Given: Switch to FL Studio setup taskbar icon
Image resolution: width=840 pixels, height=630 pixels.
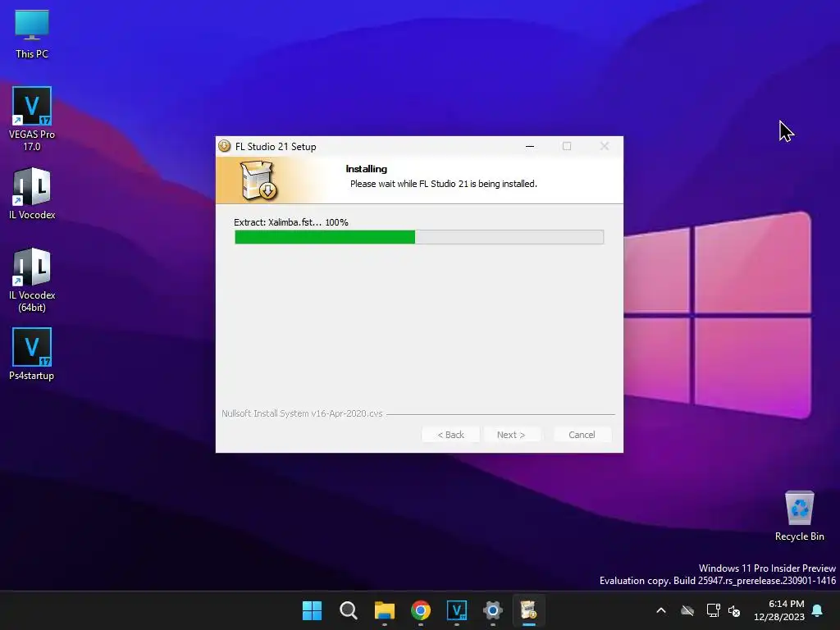Looking at the screenshot, I should click(x=529, y=610).
